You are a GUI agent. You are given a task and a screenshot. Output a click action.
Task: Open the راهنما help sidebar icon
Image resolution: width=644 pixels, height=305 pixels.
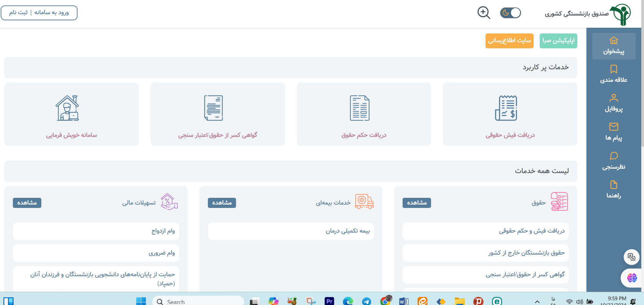(x=614, y=189)
